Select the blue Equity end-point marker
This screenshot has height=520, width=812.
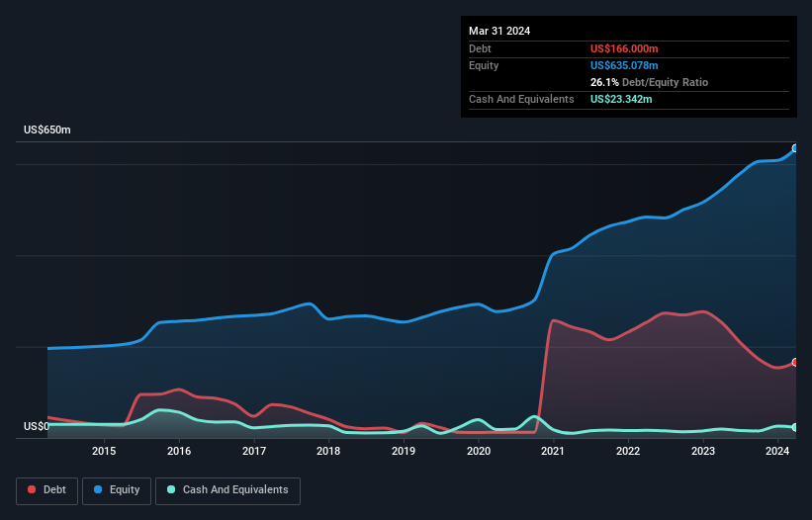click(795, 148)
